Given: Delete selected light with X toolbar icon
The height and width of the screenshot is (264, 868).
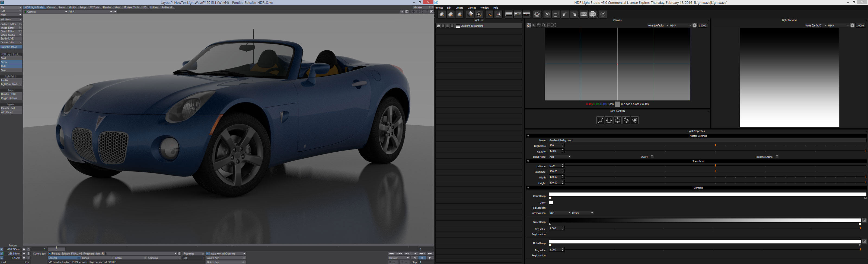Looking at the screenshot, I should pyautogui.click(x=547, y=14).
